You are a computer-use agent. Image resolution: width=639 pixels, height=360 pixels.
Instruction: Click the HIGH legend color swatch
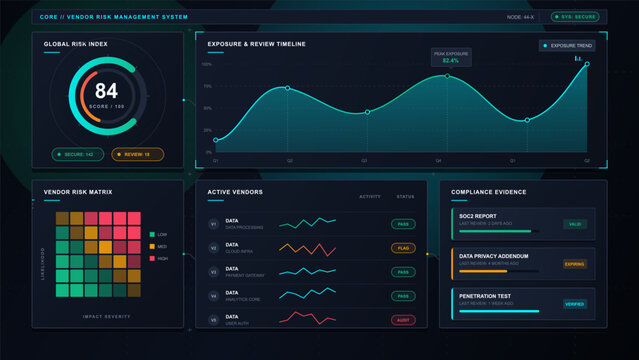coord(152,258)
